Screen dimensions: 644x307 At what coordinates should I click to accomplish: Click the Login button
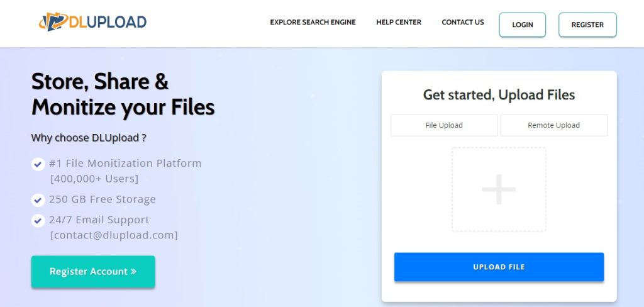[x=523, y=25]
